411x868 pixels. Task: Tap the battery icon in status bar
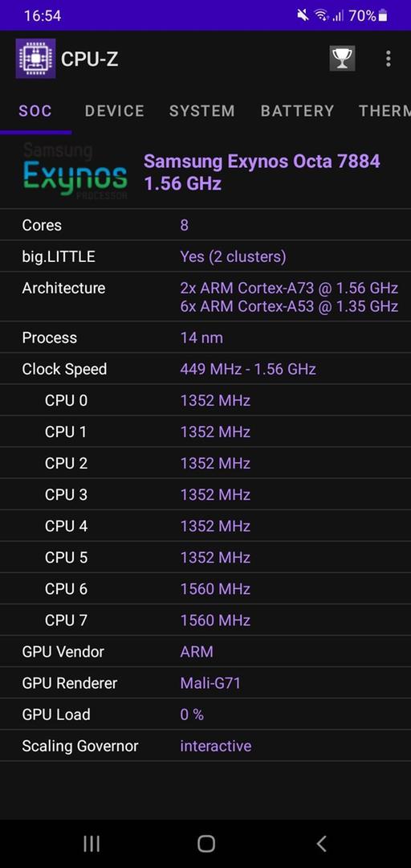tap(383, 16)
